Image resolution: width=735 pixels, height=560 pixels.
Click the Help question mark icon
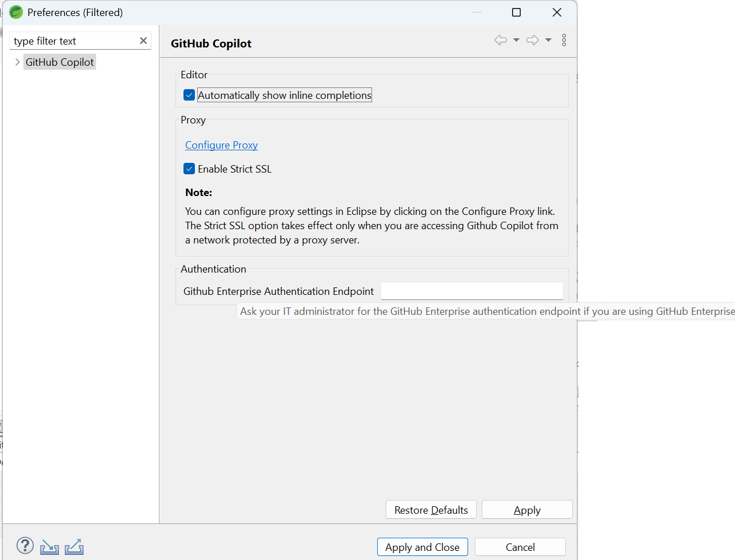[25, 546]
